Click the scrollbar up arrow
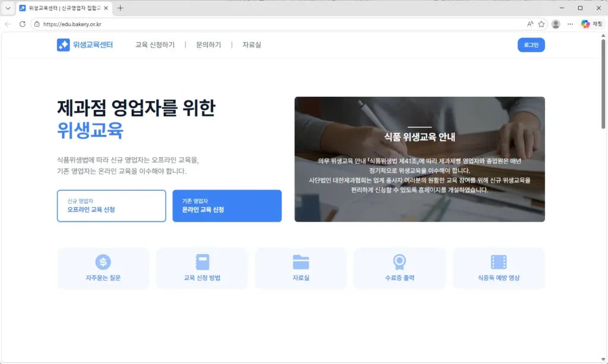The height and width of the screenshot is (364, 608). point(603,36)
